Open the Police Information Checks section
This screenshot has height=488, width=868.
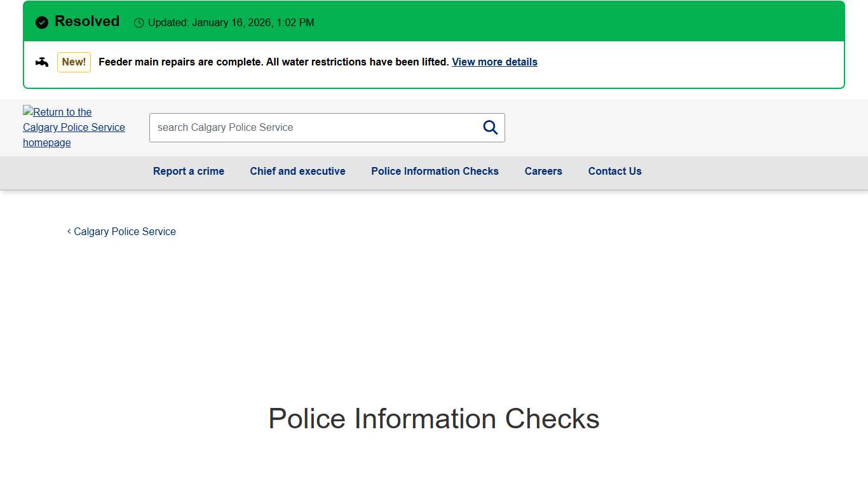(x=435, y=171)
